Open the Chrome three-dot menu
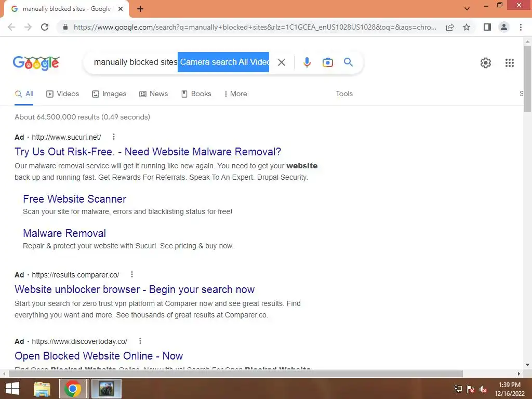This screenshot has height=399, width=532. tap(521, 27)
